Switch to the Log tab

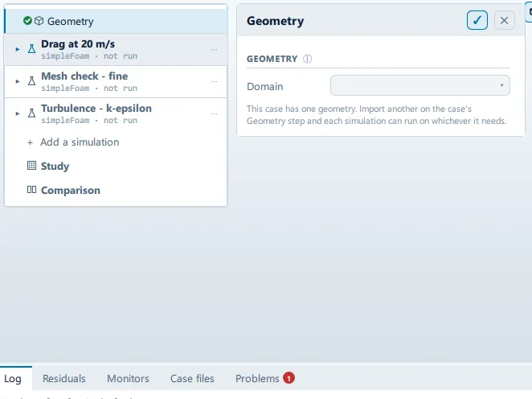pos(13,378)
